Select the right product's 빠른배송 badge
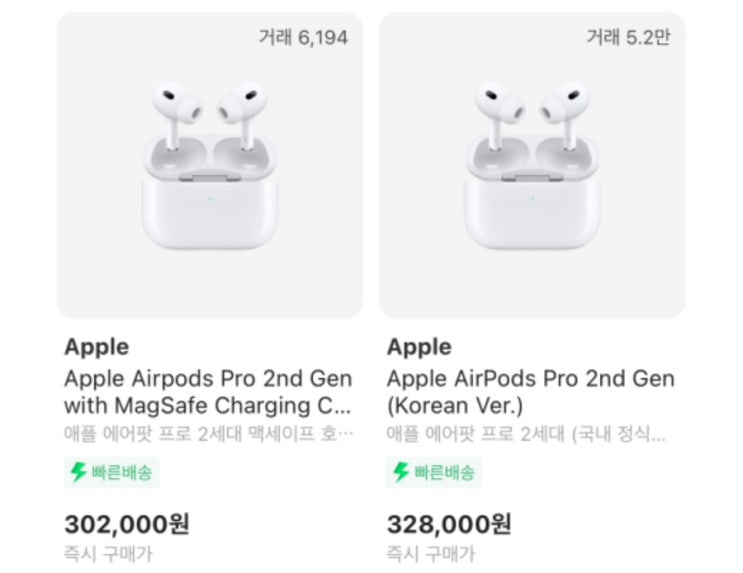The image size is (743, 573). coord(434,473)
